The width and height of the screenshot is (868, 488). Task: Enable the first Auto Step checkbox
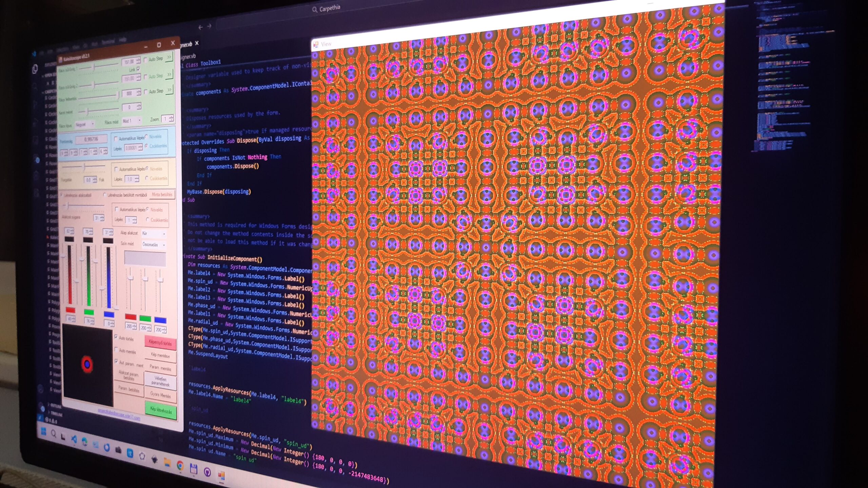tap(146, 60)
